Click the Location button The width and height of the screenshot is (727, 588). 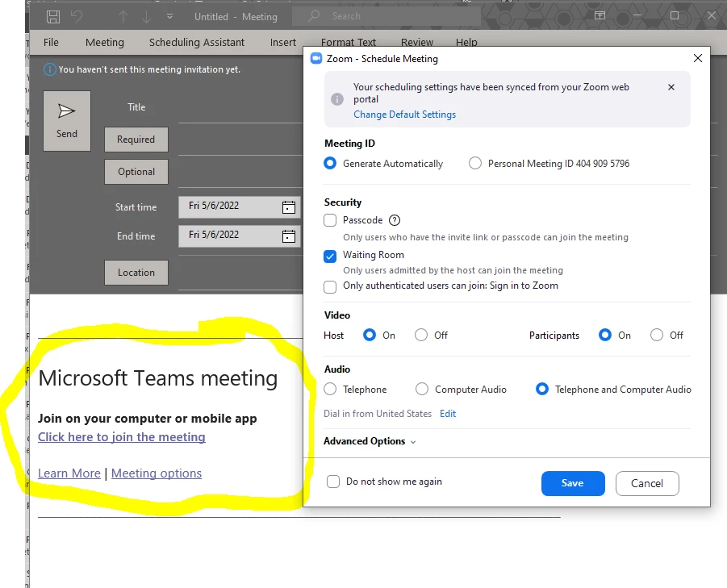tap(136, 273)
